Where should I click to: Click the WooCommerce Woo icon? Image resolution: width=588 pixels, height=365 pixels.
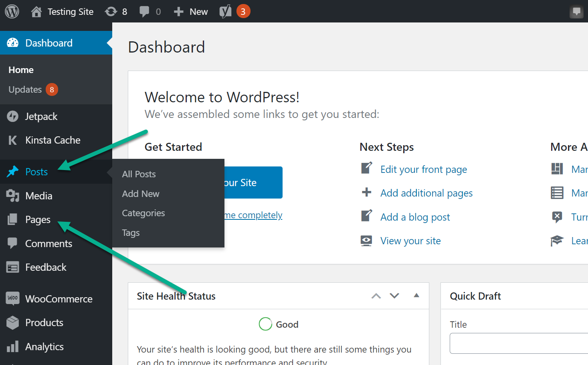tap(13, 298)
